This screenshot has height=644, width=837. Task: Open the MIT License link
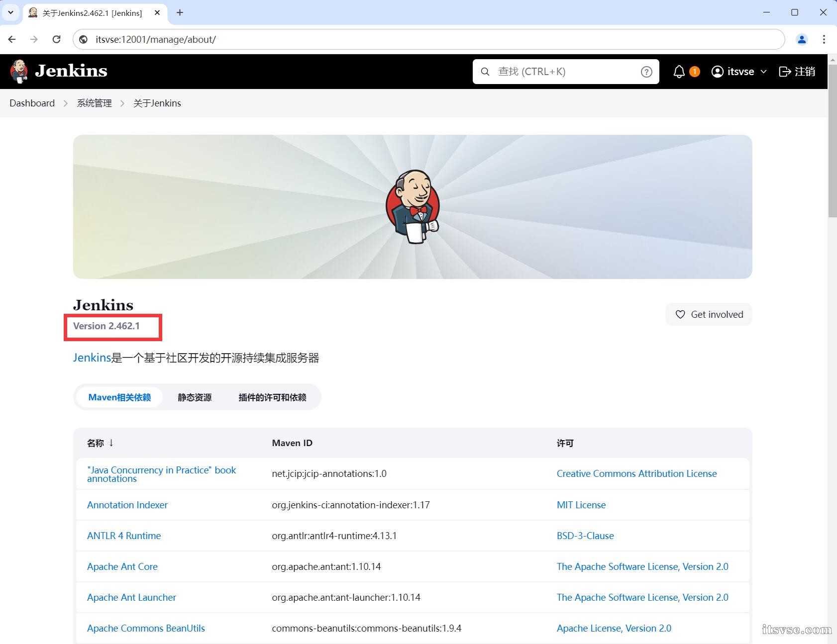pyautogui.click(x=581, y=505)
